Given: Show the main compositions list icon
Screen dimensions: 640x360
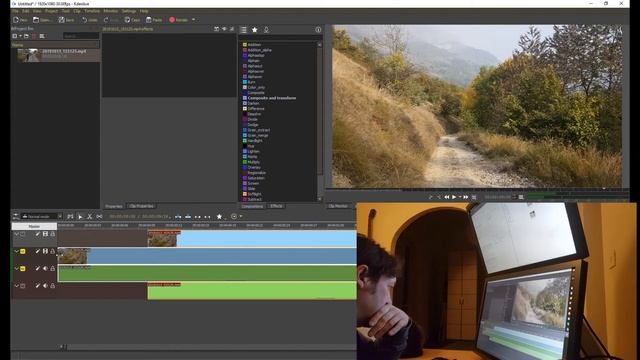Looking at the screenshot, I should click(244, 30).
